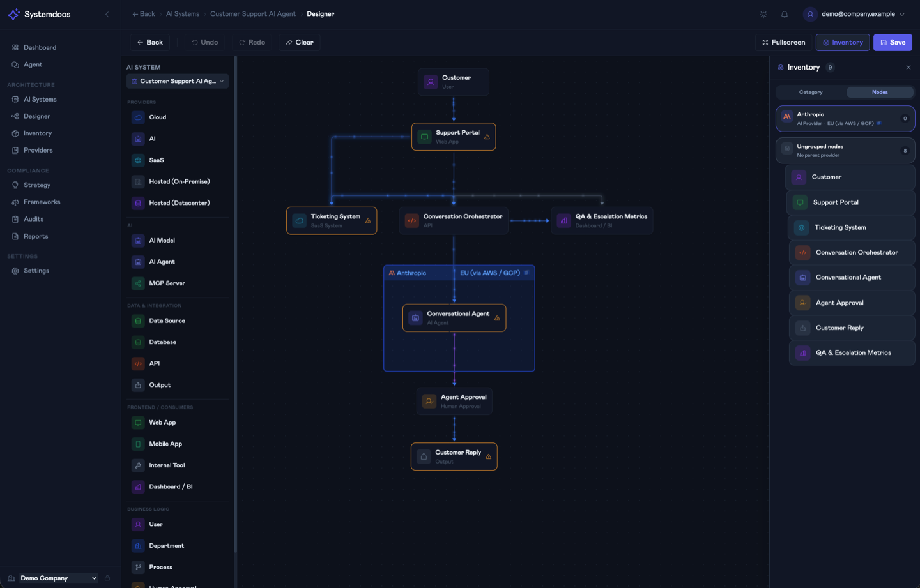Open Providers in the sidebar
This screenshot has width=920, height=588.
tap(38, 150)
